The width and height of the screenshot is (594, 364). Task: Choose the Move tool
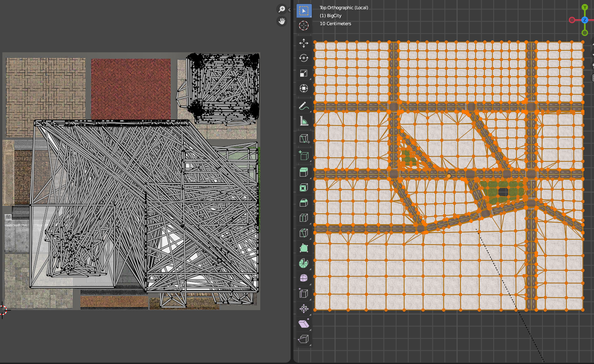pyautogui.click(x=304, y=43)
